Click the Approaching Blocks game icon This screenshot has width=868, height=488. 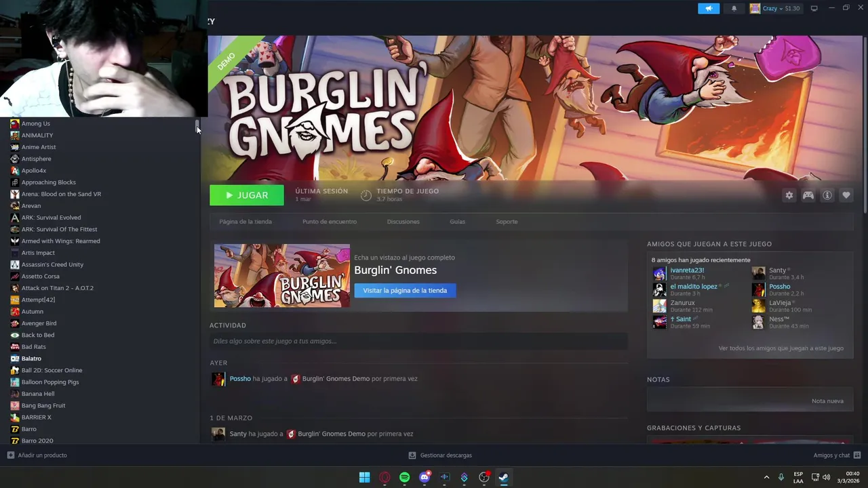click(15, 182)
